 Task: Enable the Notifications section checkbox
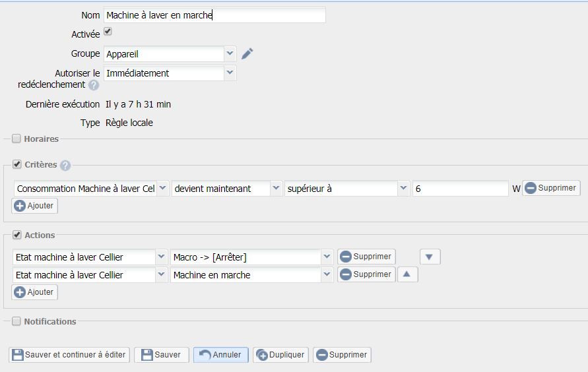coord(16,321)
